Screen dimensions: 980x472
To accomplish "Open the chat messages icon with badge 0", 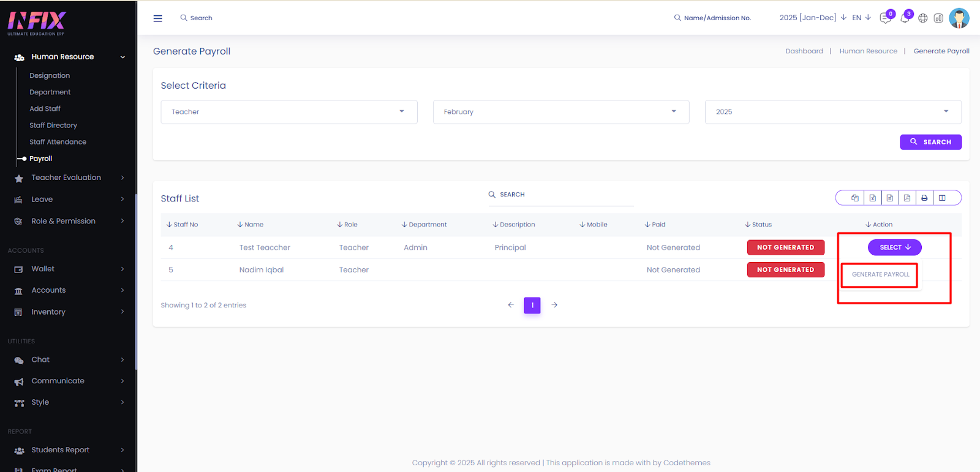I will (x=886, y=18).
